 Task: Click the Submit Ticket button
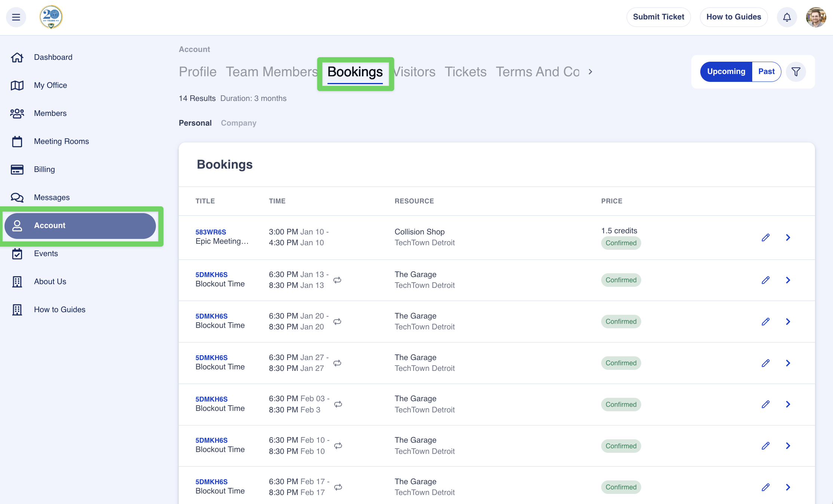pyautogui.click(x=658, y=17)
